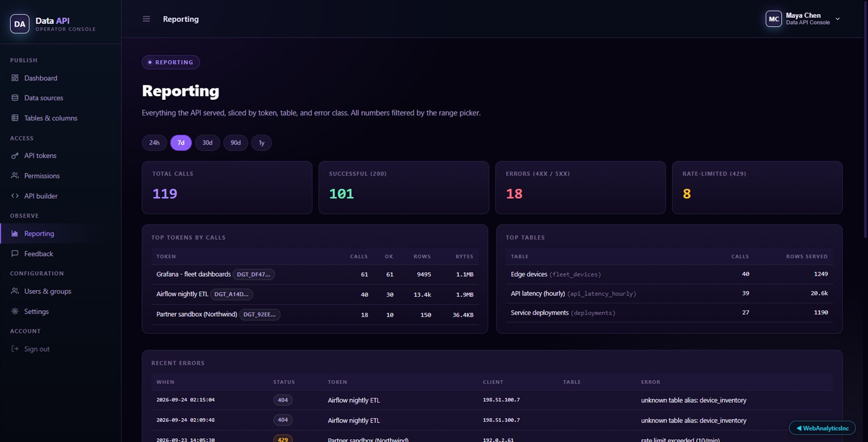Viewport: 868px width, 442px height.
Task: Click the DGT_DF47... token chip
Action: (254, 274)
